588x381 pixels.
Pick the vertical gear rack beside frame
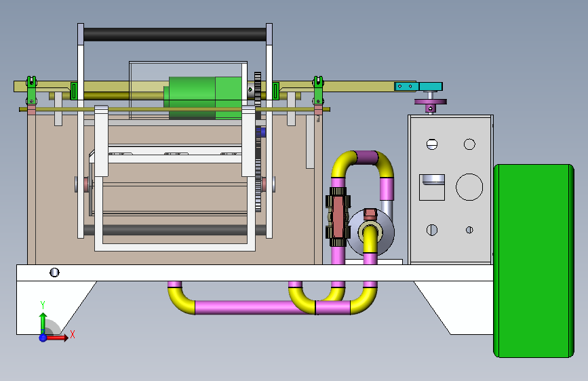pyautogui.click(x=258, y=142)
